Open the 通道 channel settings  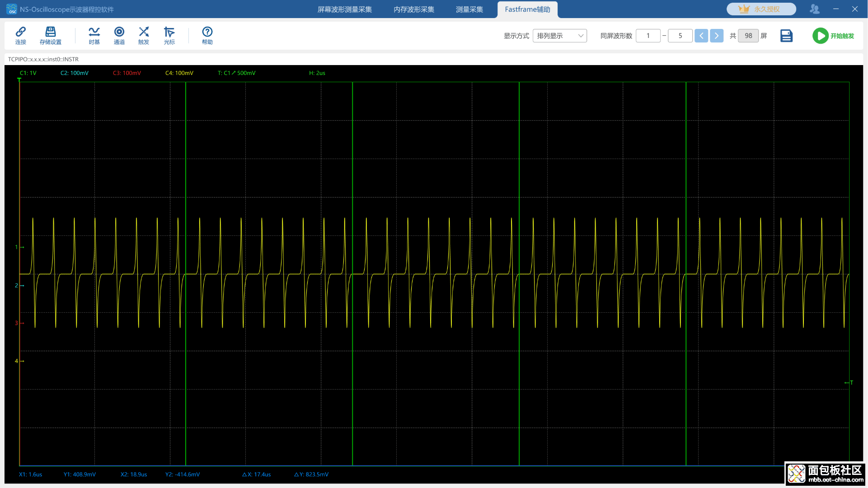119,35
